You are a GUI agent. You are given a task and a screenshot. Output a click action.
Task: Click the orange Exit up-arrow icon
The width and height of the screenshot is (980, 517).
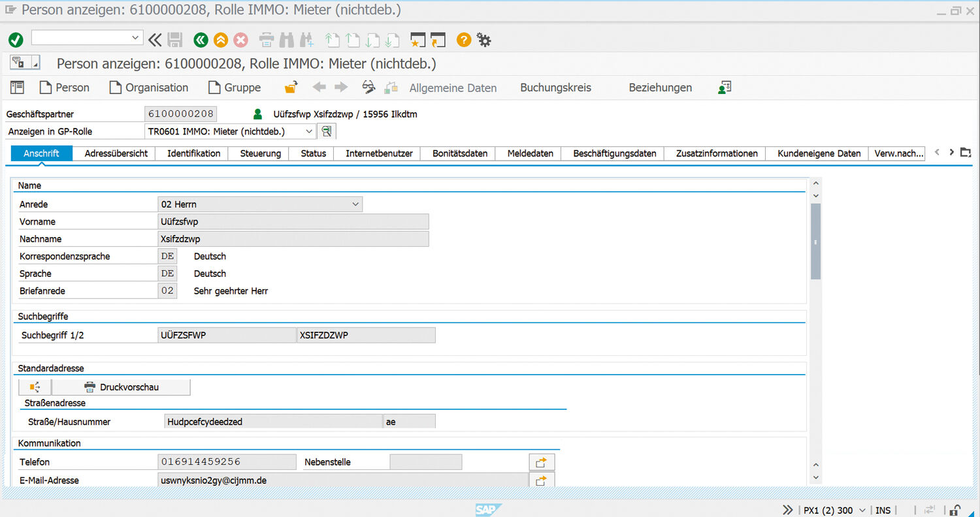tap(221, 40)
